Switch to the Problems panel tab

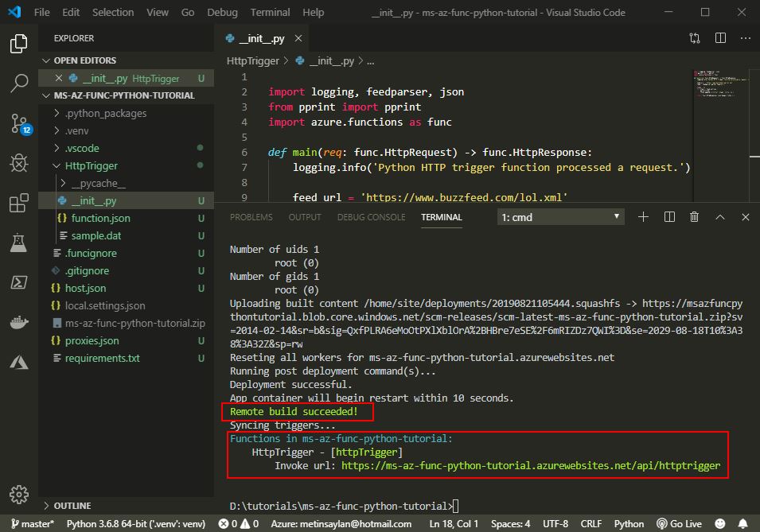(251, 217)
